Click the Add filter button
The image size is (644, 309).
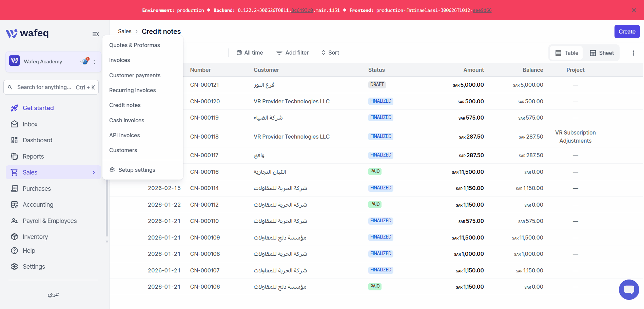coord(292,53)
